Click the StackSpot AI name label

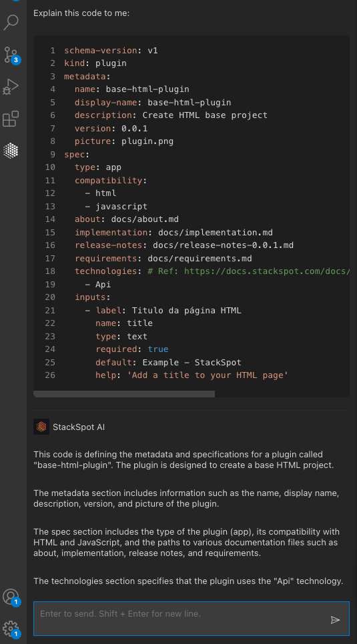click(79, 427)
